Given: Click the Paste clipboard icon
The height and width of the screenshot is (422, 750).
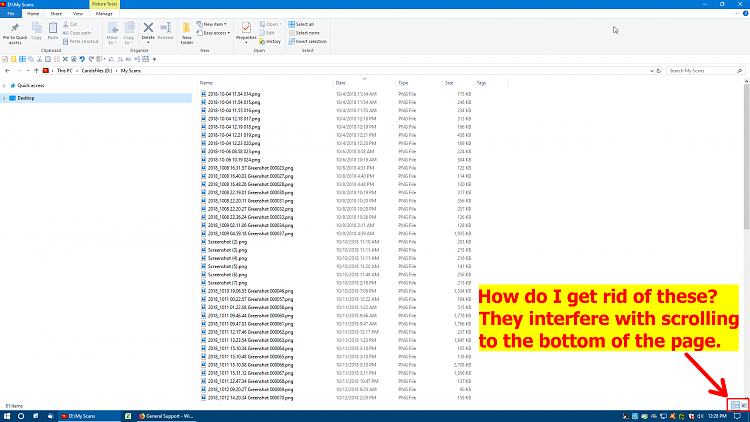Looking at the screenshot, I should pos(53,28).
